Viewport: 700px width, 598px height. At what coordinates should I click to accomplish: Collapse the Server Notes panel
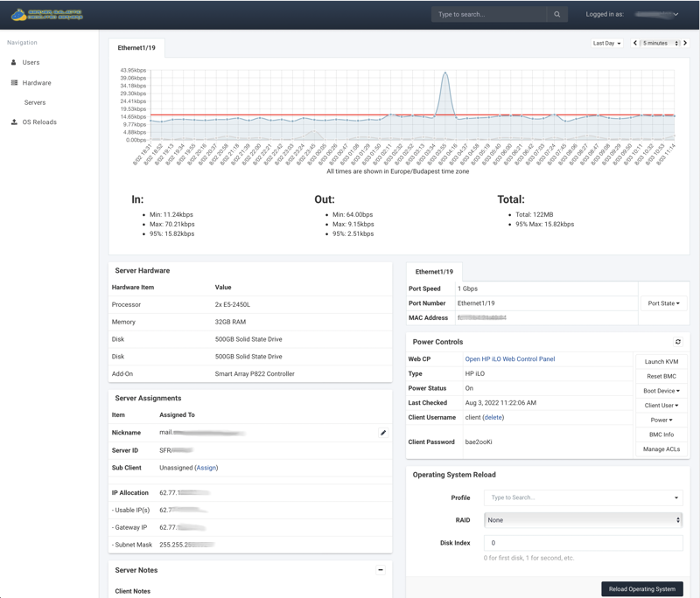(x=381, y=570)
